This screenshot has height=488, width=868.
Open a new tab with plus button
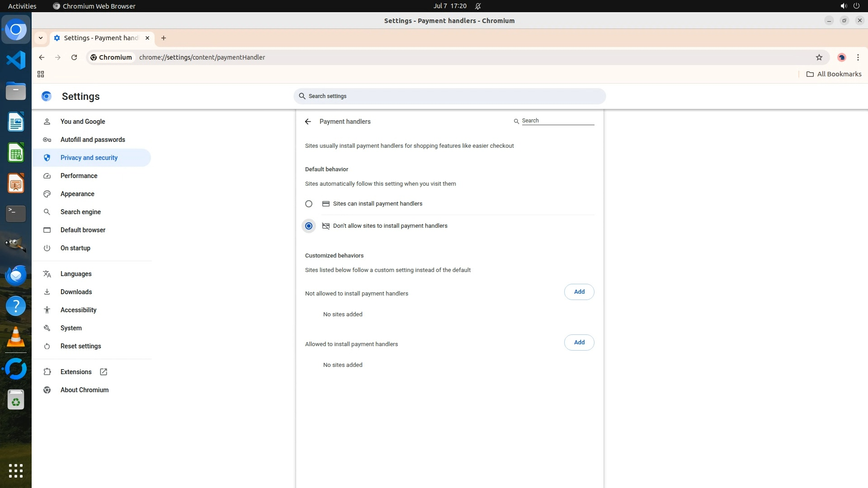coord(164,38)
